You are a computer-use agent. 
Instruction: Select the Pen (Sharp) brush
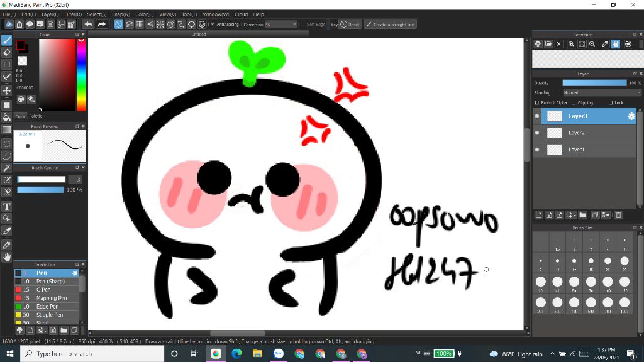[47, 282]
